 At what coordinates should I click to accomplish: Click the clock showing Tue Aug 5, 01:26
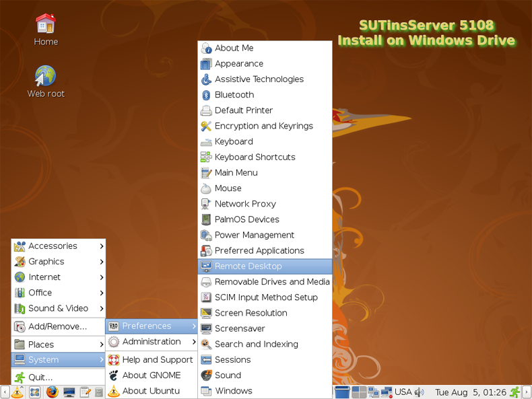[x=470, y=392]
